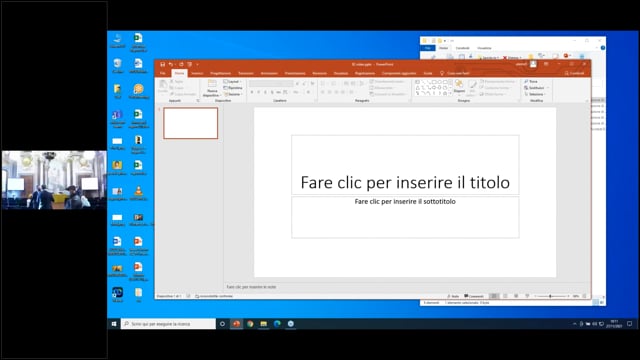Screen dimensions: 640x360
Task: Open the shapes gallery in Disegno group
Action: tap(433, 88)
